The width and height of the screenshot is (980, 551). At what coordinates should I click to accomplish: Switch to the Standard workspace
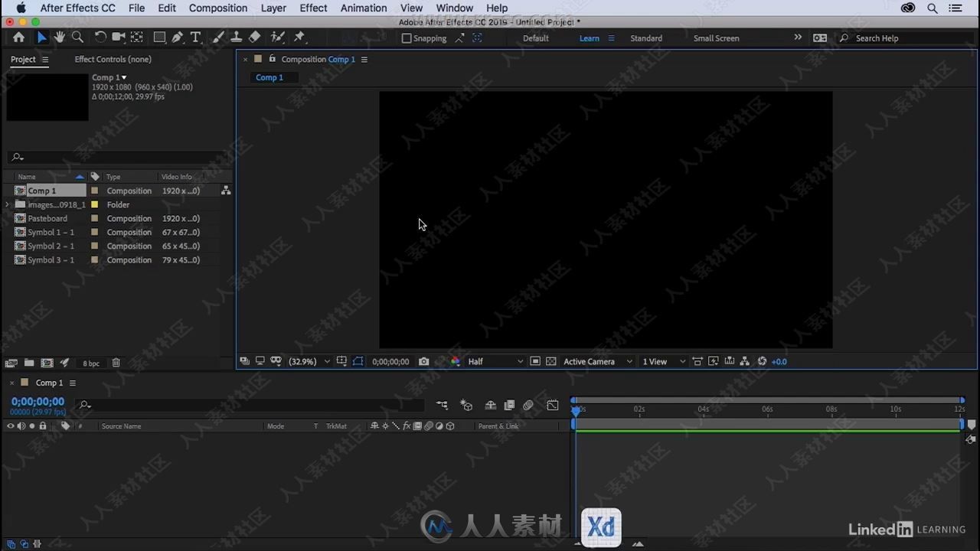[x=646, y=38]
